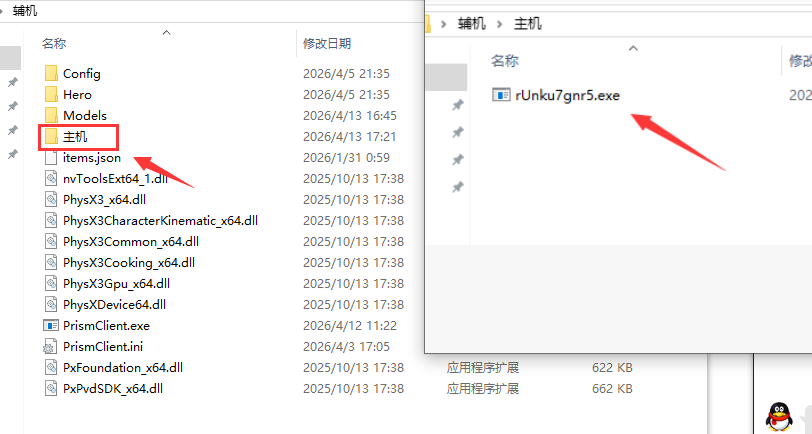Sort by 名称 column in the right window
Image resolution: width=812 pixels, height=434 pixels.
click(x=504, y=61)
